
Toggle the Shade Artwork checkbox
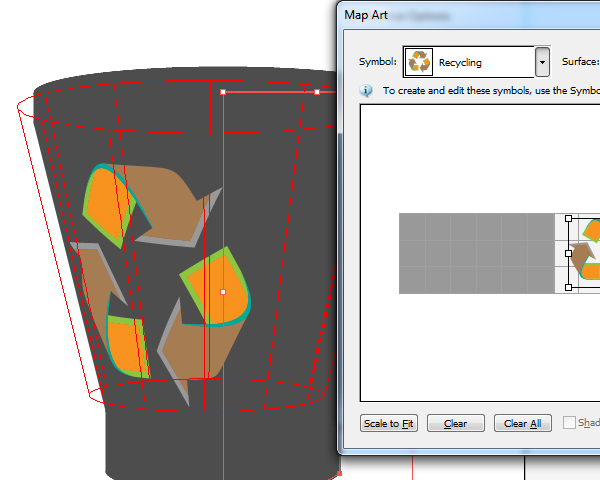coord(569,423)
